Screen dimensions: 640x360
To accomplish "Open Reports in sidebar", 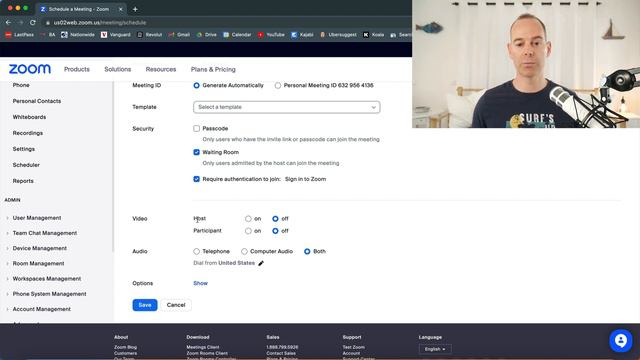I will point(23,181).
